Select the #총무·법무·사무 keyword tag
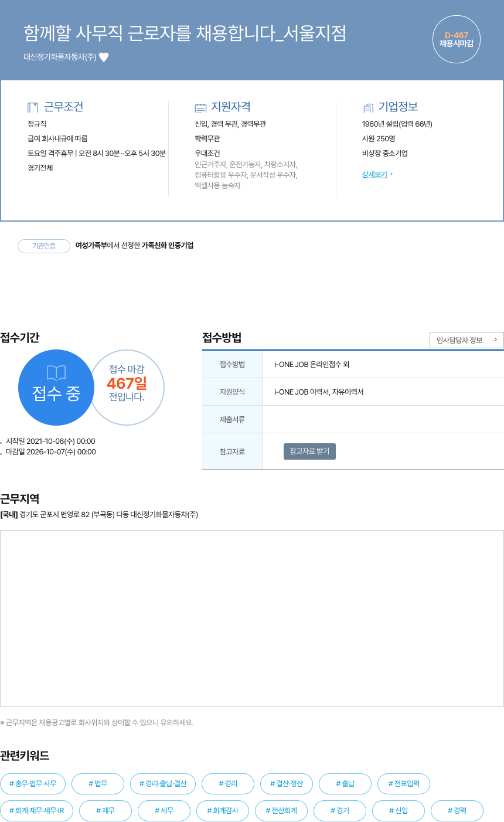This screenshot has width=504, height=822. (x=33, y=783)
